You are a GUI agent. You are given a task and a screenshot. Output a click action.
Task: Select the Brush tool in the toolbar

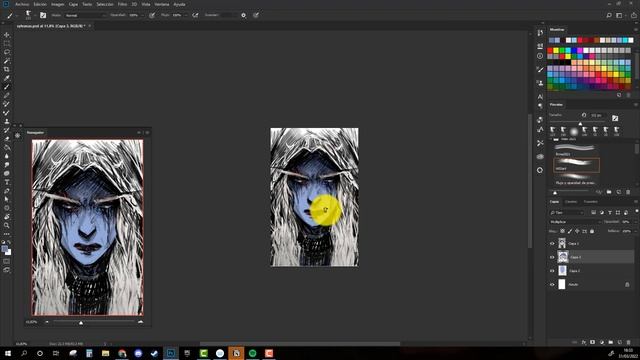(7, 87)
